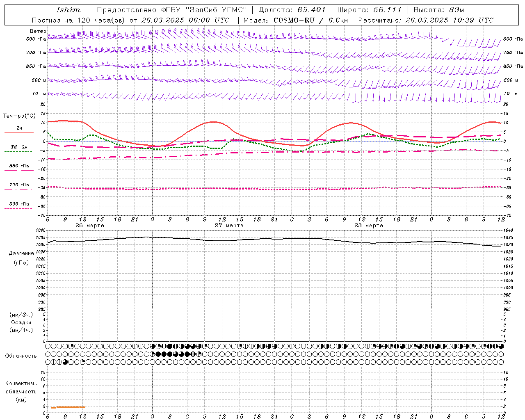Click the station name "Ishim" in header
Screen dimensions: 525x420
coord(68,10)
